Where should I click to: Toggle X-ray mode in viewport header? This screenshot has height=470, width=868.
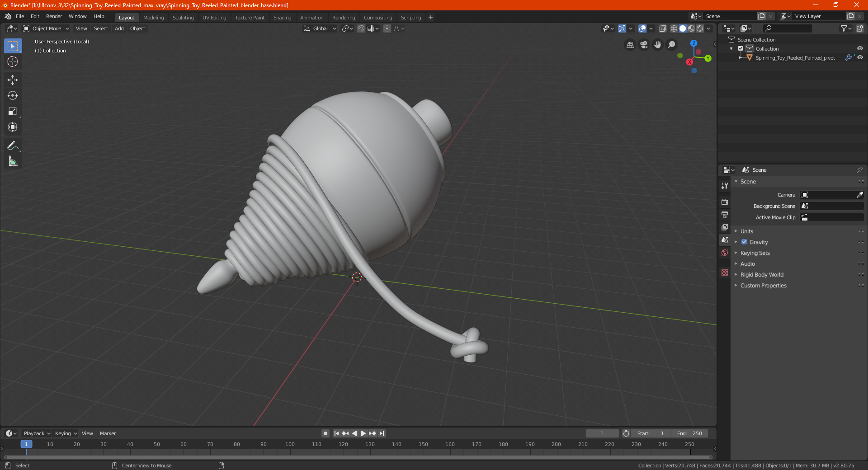click(662, 28)
